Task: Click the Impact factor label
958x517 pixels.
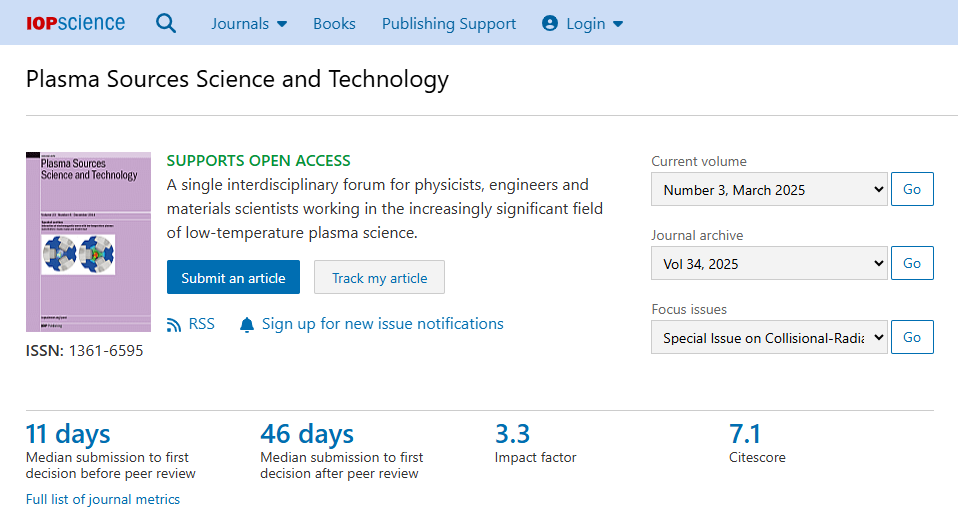Action: pos(535,457)
